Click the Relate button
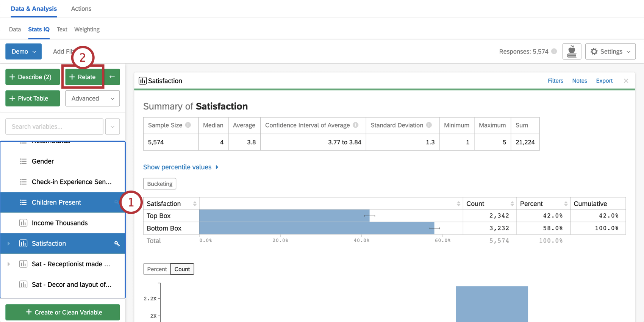The image size is (644, 322). tap(83, 77)
